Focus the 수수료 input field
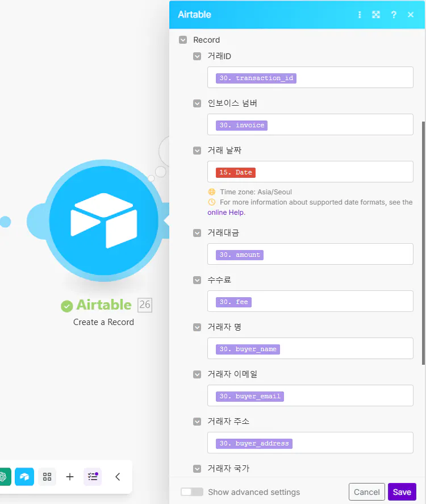Image resolution: width=426 pixels, height=504 pixels. pyautogui.click(x=310, y=301)
